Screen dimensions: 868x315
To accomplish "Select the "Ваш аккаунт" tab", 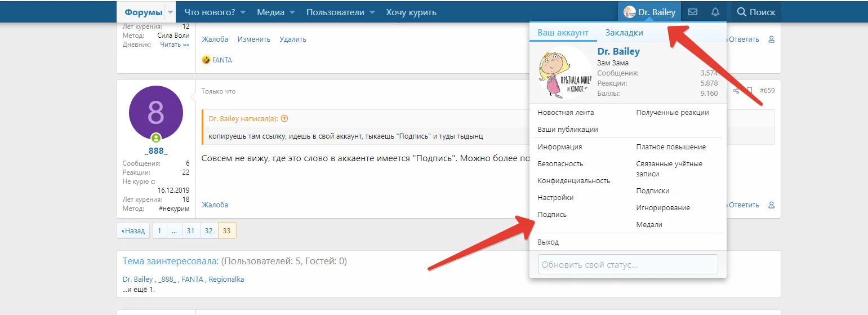I will [563, 33].
